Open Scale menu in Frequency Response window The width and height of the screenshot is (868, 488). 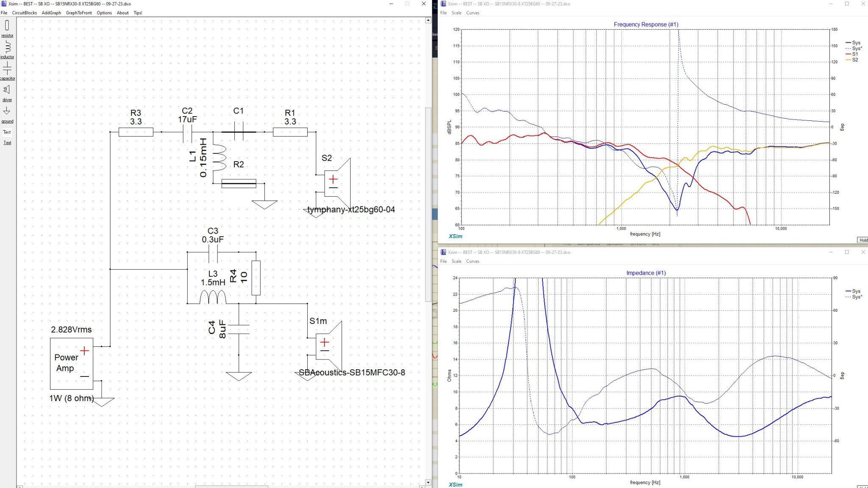pyautogui.click(x=456, y=13)
